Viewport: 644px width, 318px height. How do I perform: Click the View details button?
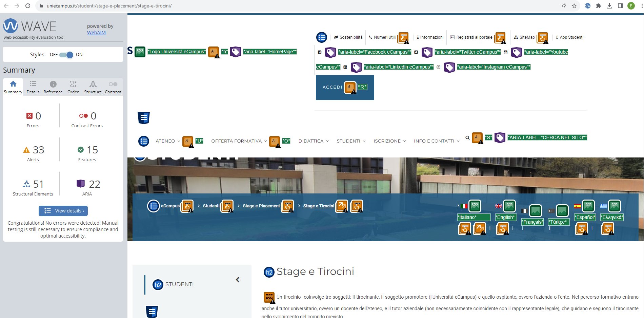(x=63, y=211)
